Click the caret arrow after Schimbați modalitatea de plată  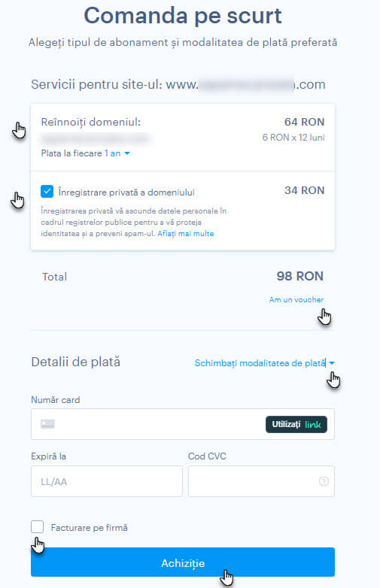pyautogui.click(x=332, y=363)
